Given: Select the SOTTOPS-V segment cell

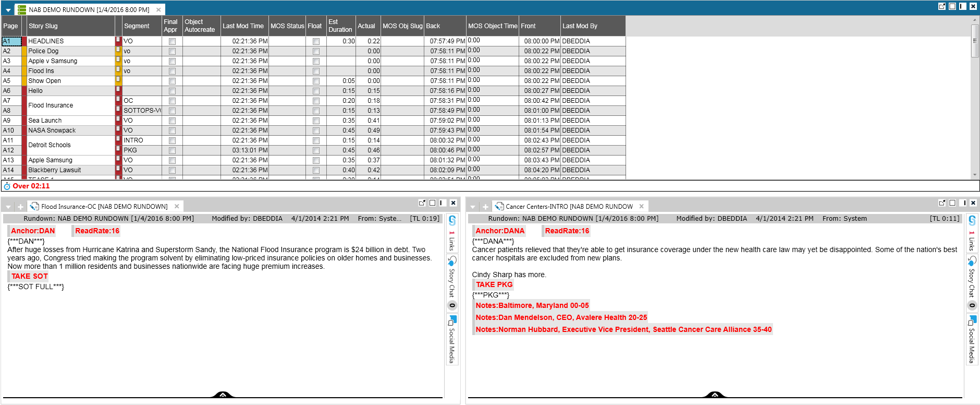Looking at the screenshot, I should click(x=142, y=111).
